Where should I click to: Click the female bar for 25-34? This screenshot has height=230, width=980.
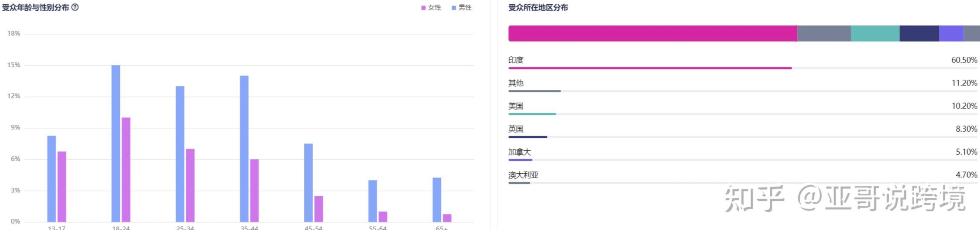190,185
